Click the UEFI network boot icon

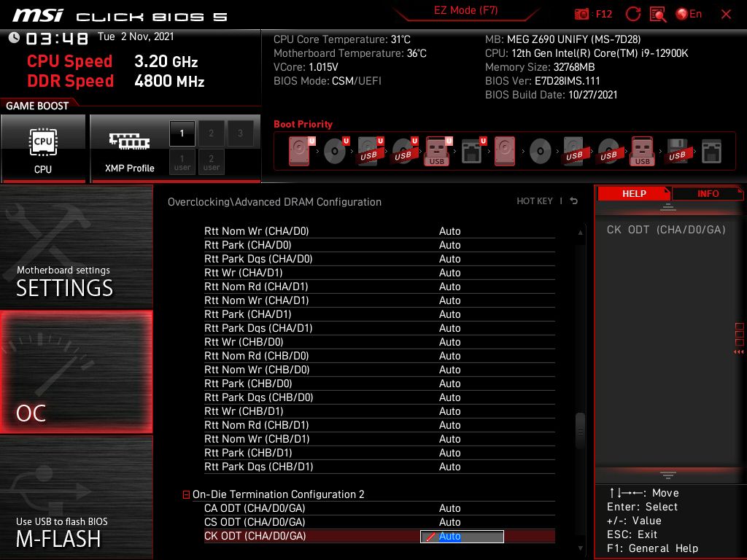point(473,151)
